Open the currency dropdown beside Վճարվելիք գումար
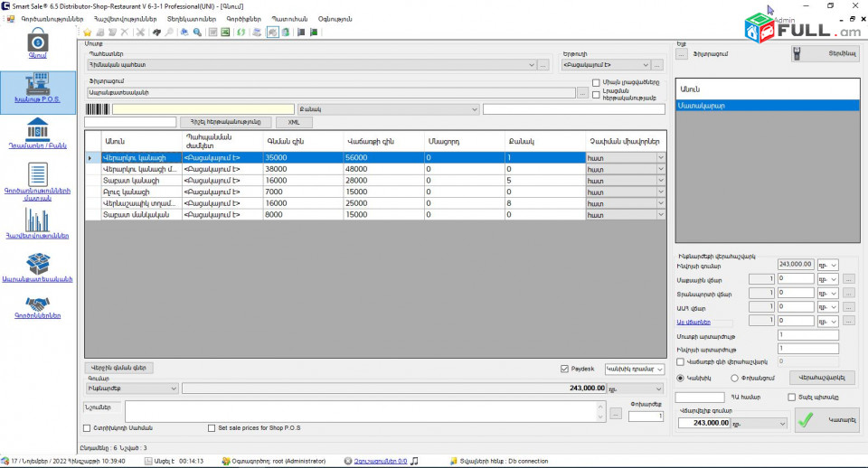 point(759,423)
